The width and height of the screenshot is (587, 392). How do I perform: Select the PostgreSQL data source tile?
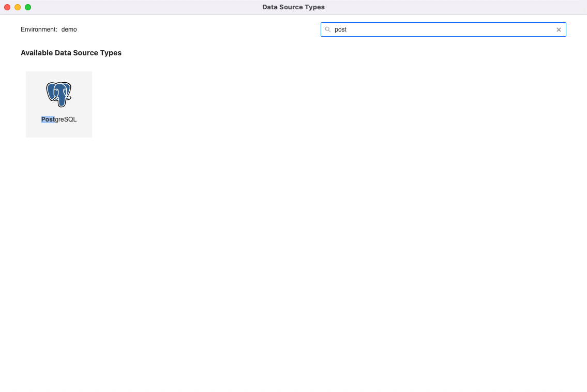(x=59, y=104)
